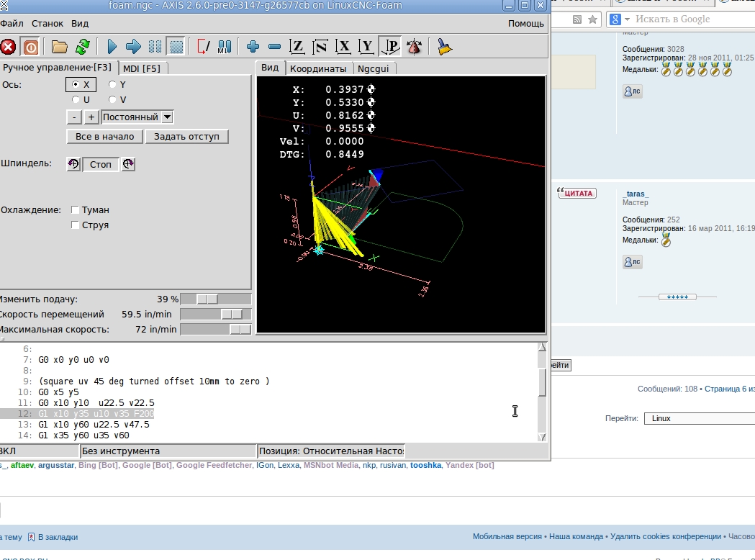Clear the live plot with brush
This screenshot has height=560, width=755.
tap(445, 47)
